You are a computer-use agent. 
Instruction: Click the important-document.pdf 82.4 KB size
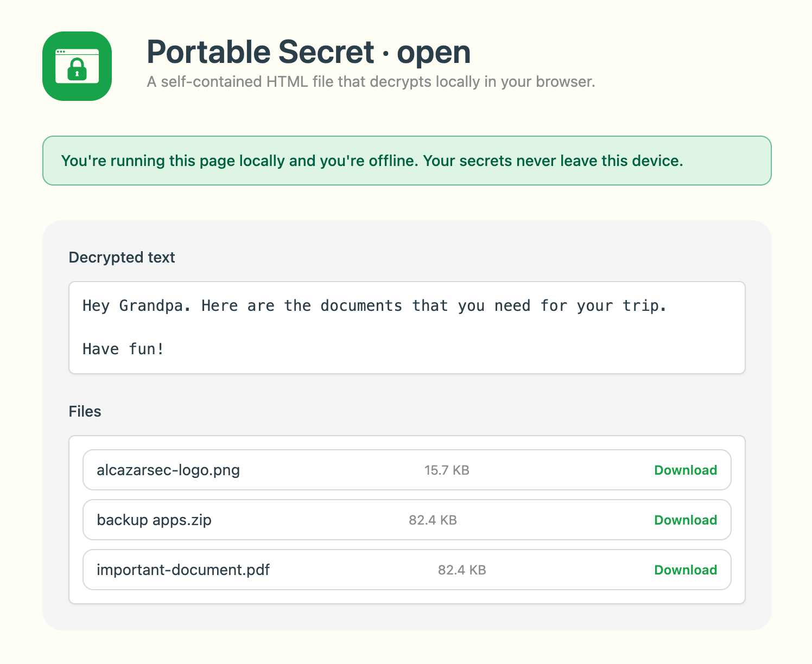[462, 570]
